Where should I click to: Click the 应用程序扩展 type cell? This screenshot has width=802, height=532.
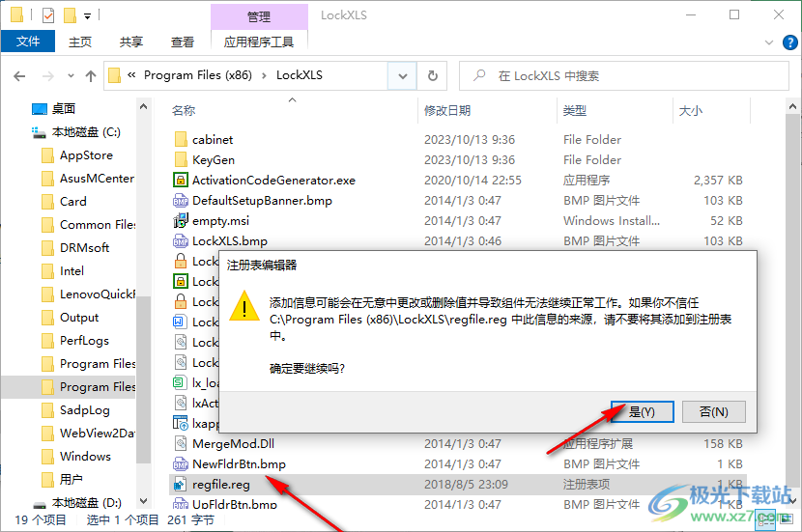(597, 443)
